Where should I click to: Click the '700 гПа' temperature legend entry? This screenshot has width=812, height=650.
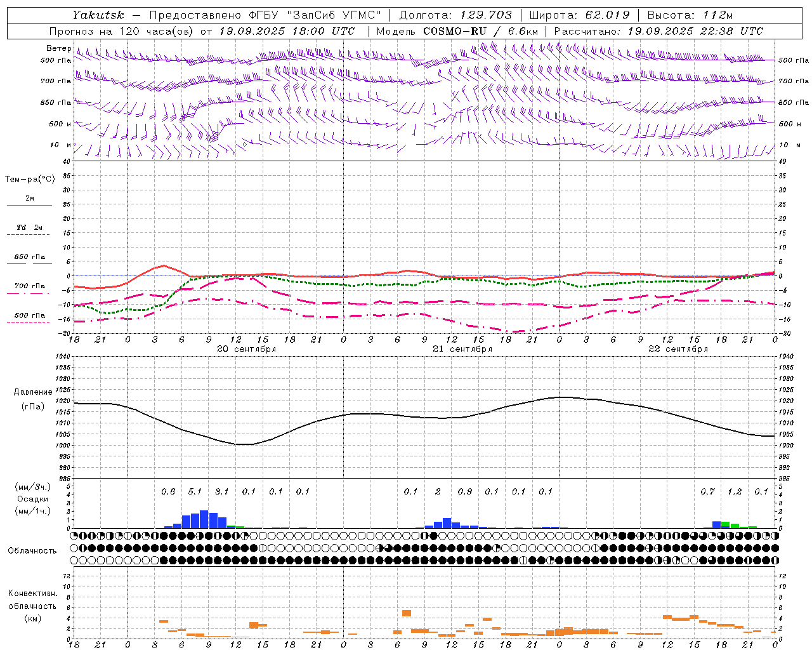point(29,286)
